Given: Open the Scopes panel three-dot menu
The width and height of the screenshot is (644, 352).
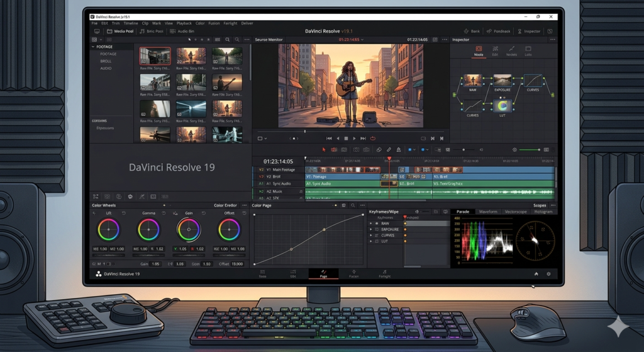Looking at the screenshot, I should pos(553,205).
